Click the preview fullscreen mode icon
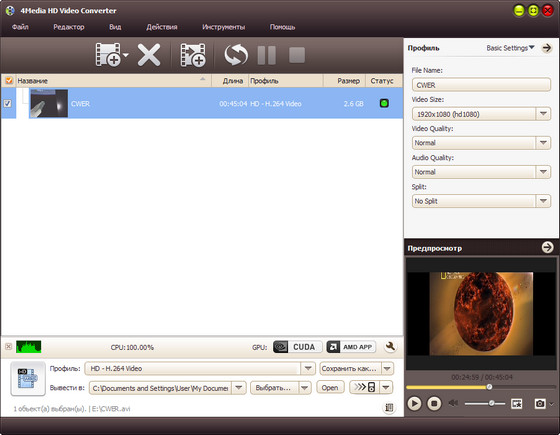The image size is (560, 435). click(x=516, y=404)
